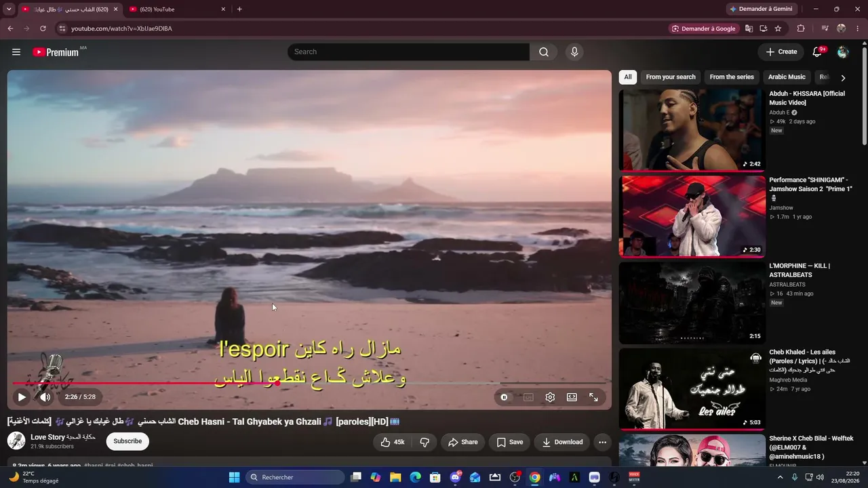Open the notifications bell
Image resolution: width=868 pixels, height=488 pixels.
click(817, 52)
